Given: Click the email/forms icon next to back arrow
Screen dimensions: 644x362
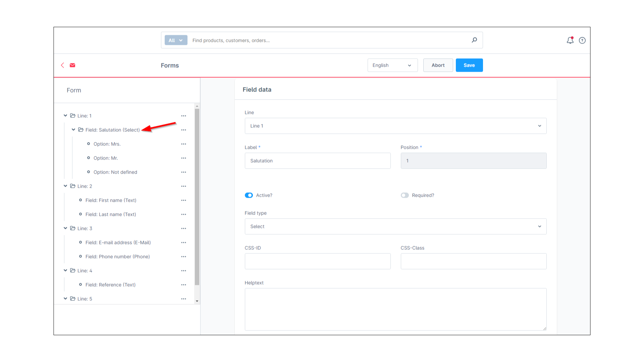Looking at the screenshot, I should click(x=72, y=65).
